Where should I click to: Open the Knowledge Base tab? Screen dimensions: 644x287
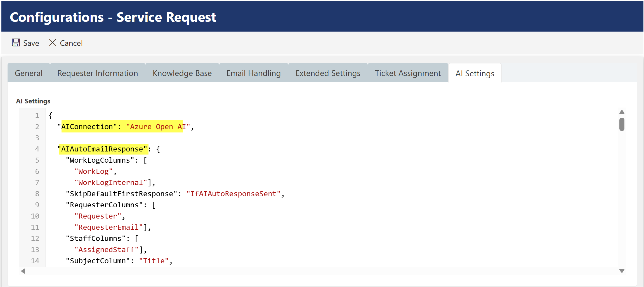[x=182, y=73]
